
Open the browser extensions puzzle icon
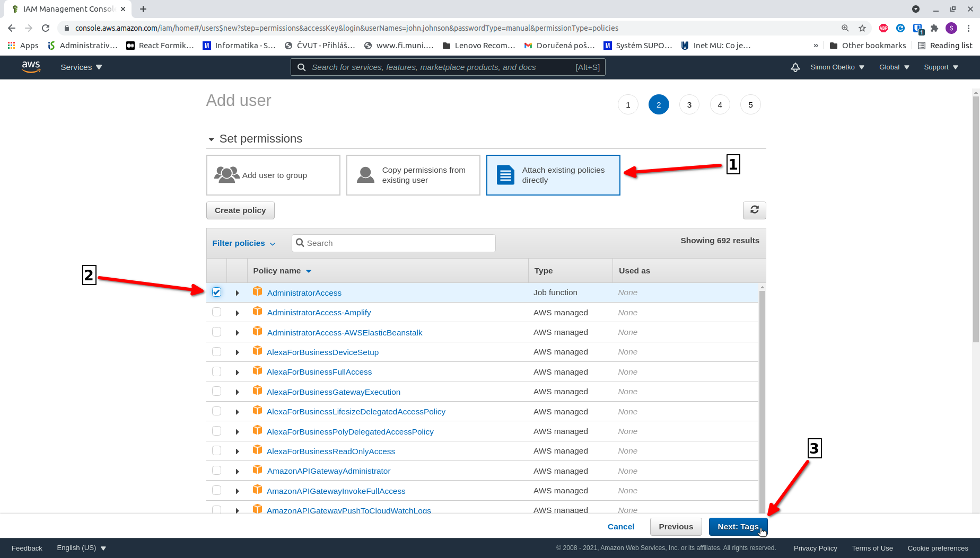tap(934, 28)
